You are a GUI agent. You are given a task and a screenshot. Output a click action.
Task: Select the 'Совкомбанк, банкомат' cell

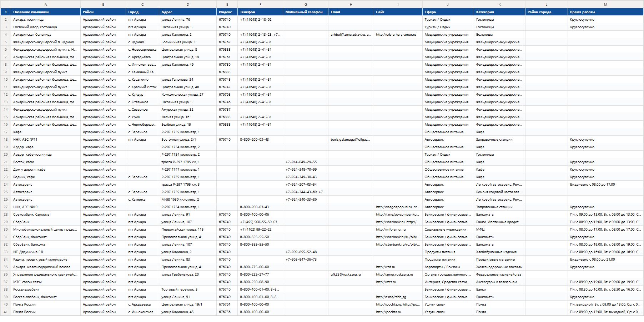click(x=46, y=215)
